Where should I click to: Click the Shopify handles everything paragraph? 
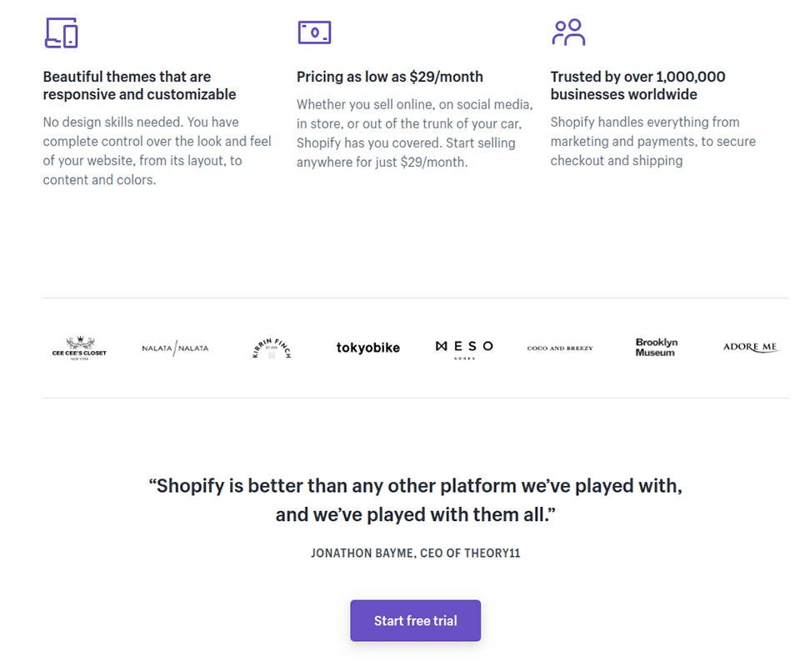point(652,142)
